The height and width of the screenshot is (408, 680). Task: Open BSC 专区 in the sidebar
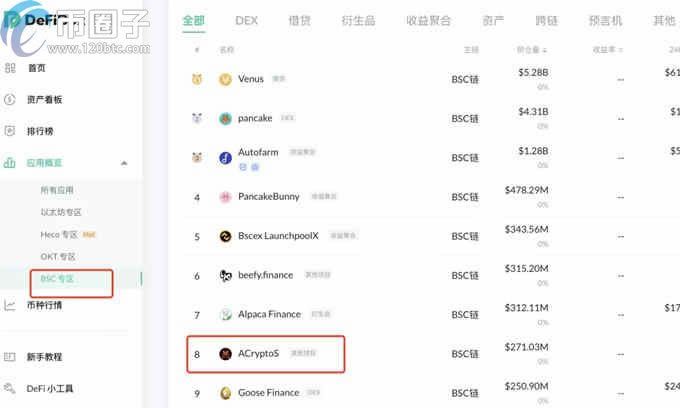[x=57, y=279]
